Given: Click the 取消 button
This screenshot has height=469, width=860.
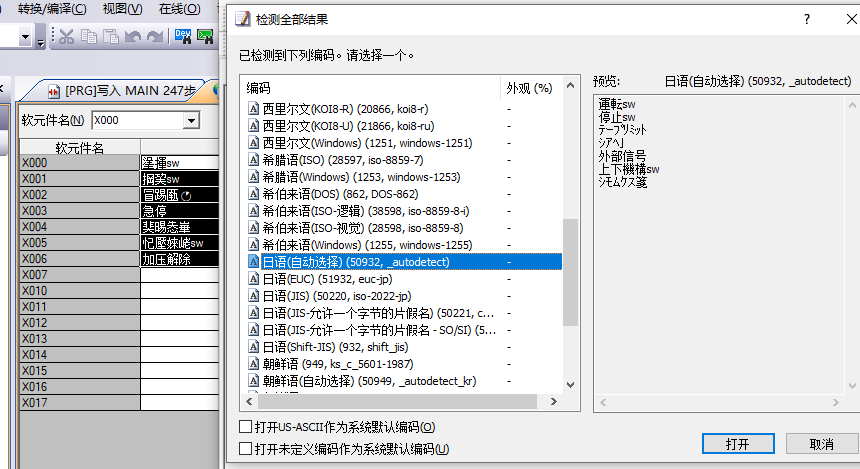Looking at the screenshot, I should point(822,443).
